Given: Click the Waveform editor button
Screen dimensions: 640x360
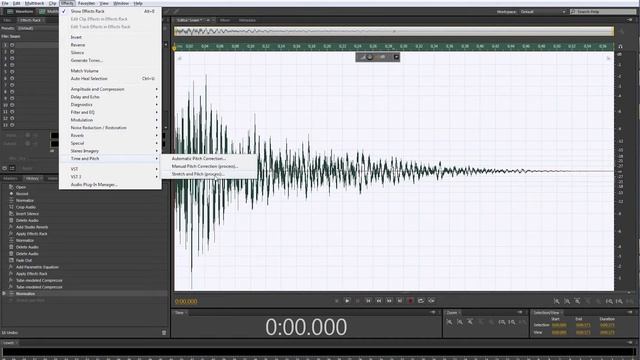Looking at the screenshot, I should click(20, 11).
